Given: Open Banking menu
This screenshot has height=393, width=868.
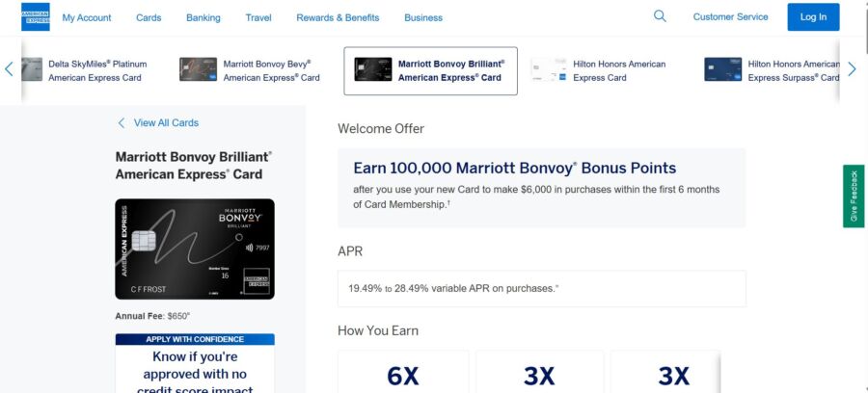Looking at the screenshot, I should point(203,17).
